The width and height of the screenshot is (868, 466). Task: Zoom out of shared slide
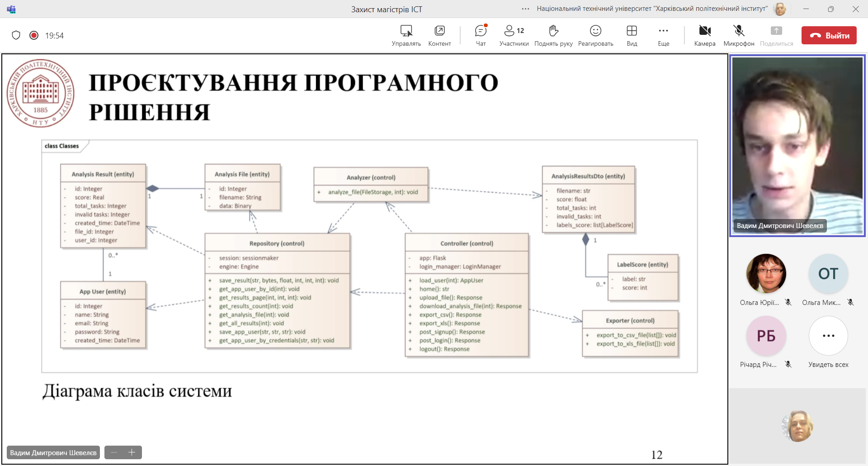coord(114,452)
